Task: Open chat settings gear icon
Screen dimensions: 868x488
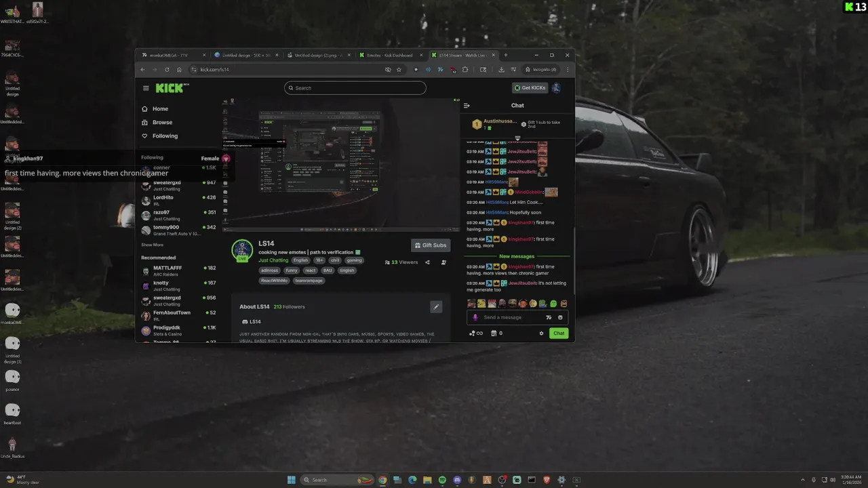Action: pos(541,333)
